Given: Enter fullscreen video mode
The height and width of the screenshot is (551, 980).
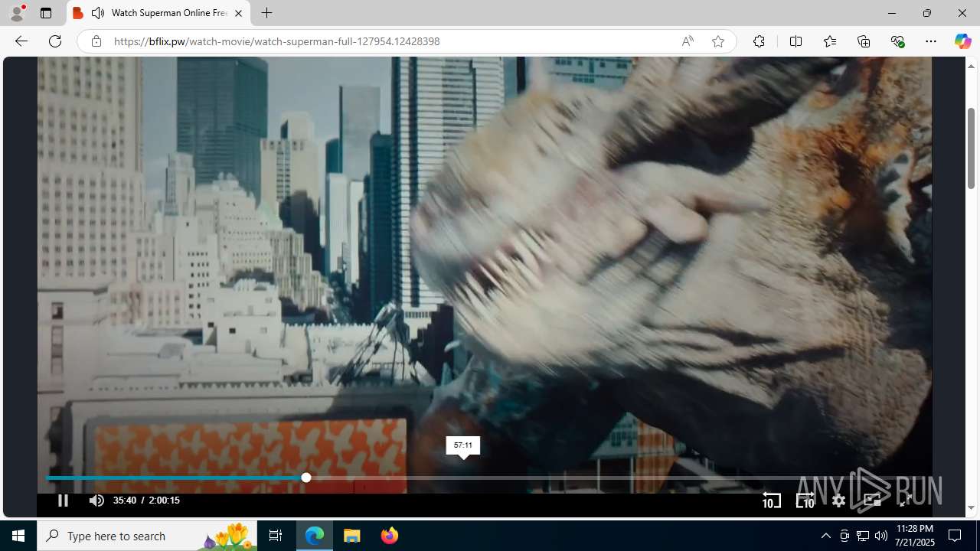Looking at the screenshot, I should pos(905,500).
